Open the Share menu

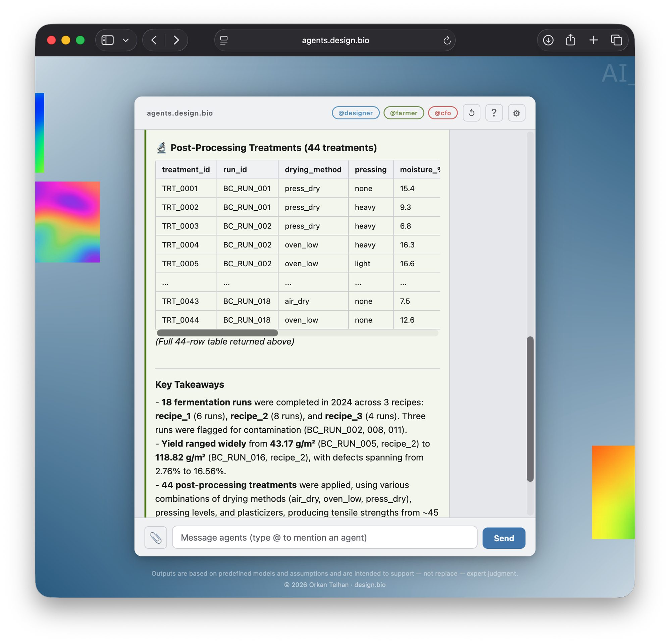tap(571, 40)
